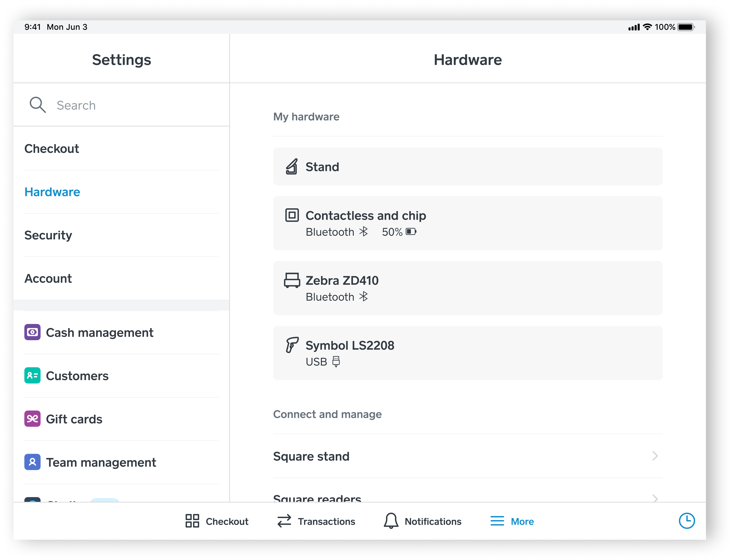Click the Stand hardware icon
Viewport: 733px width, 560px height.
tap(292, 166)
